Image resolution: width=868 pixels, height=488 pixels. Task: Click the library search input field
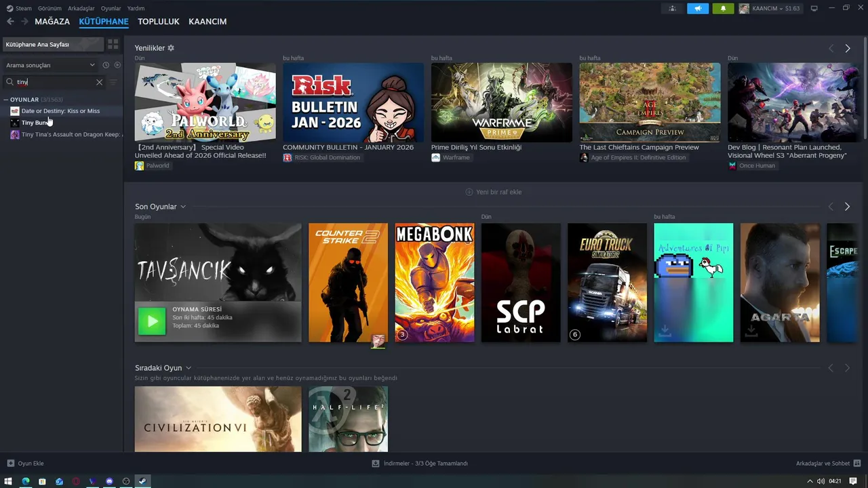point(56,82)
